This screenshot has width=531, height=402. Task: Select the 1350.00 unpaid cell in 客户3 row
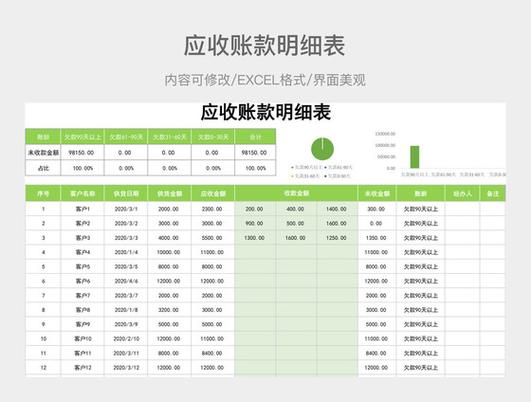(x=377, y=238)
